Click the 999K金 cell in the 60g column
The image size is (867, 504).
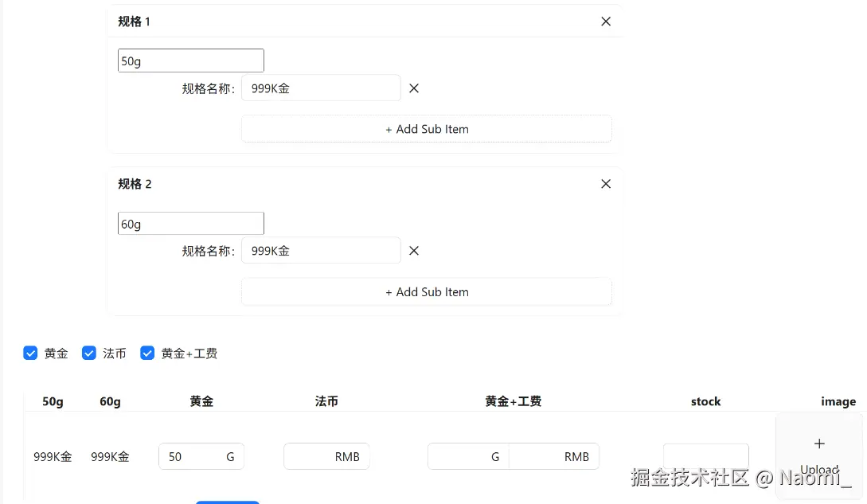[x=110, y=457]
